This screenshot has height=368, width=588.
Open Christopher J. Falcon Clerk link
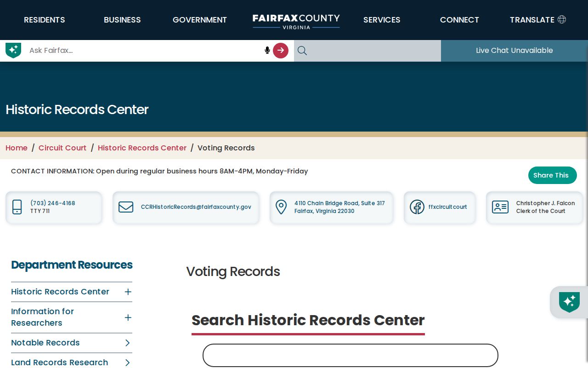(546, 207)
